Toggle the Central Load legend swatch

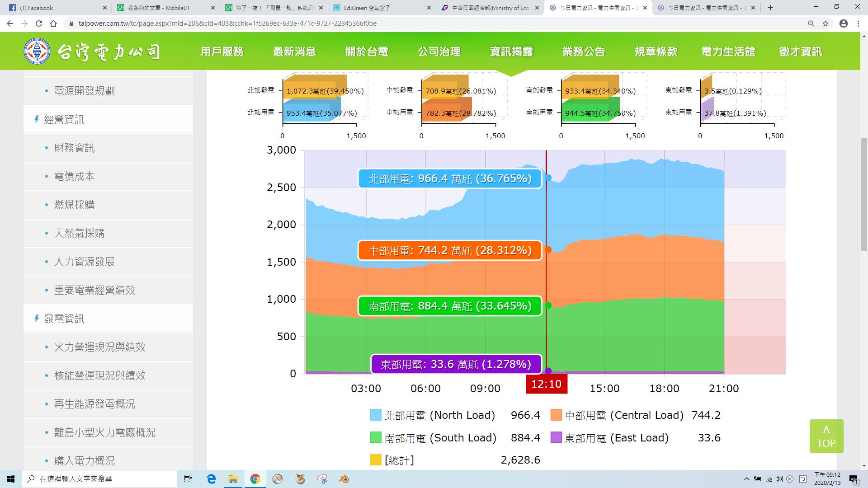click(x=557, y=415)
